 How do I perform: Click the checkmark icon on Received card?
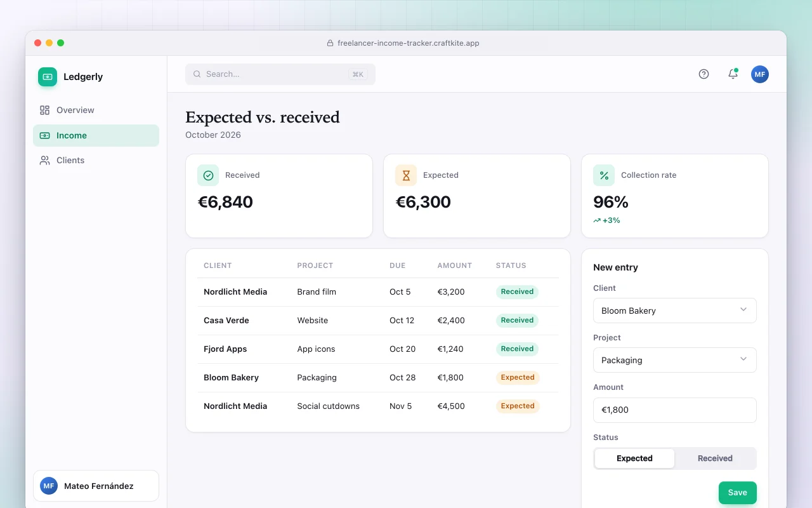point(208,175)
